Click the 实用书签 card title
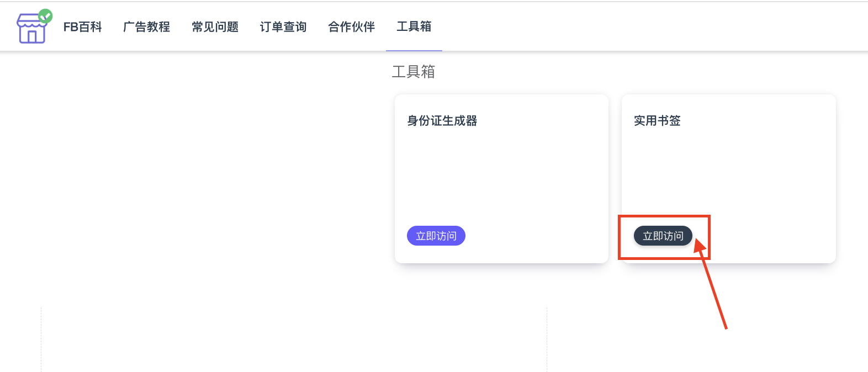The image size is (868, 372). (x=657, y=121)
